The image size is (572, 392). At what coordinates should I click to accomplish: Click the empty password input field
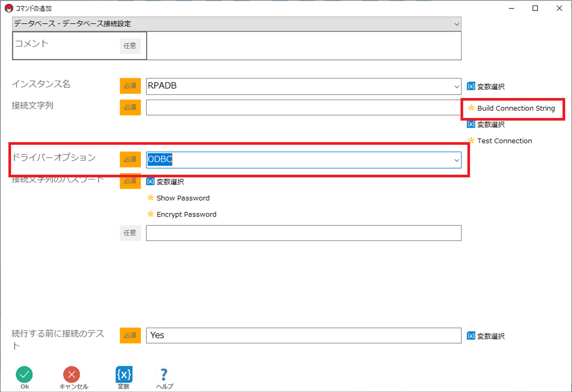pos(304,233)
